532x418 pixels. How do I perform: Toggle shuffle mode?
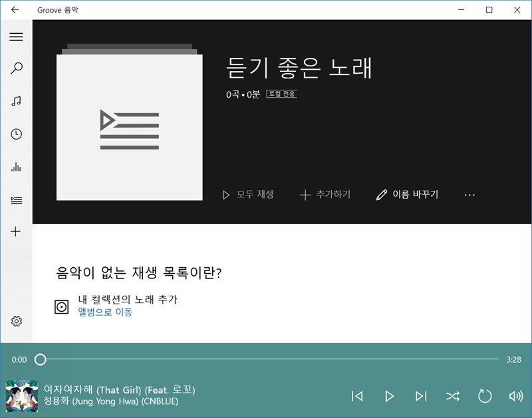click(453, 396)
